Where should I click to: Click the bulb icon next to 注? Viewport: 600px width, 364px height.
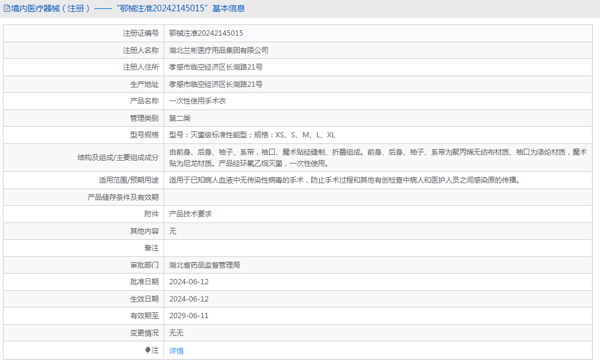click(x=147, y=350)
